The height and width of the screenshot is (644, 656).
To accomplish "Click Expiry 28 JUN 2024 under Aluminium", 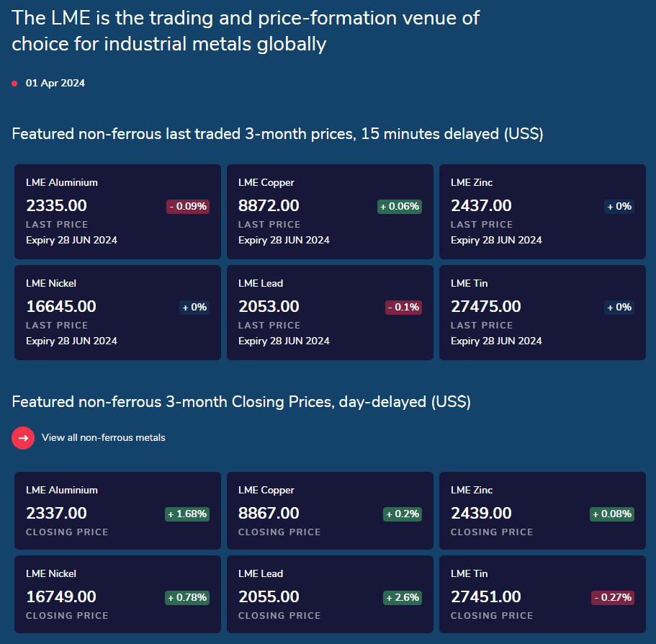I will pos(71,240).
